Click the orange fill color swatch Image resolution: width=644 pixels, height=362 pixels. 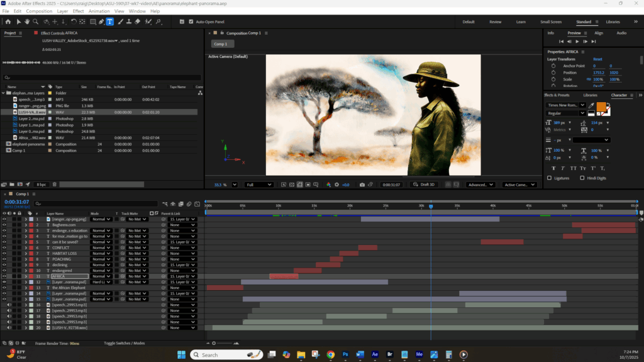[x=601, y=107]
